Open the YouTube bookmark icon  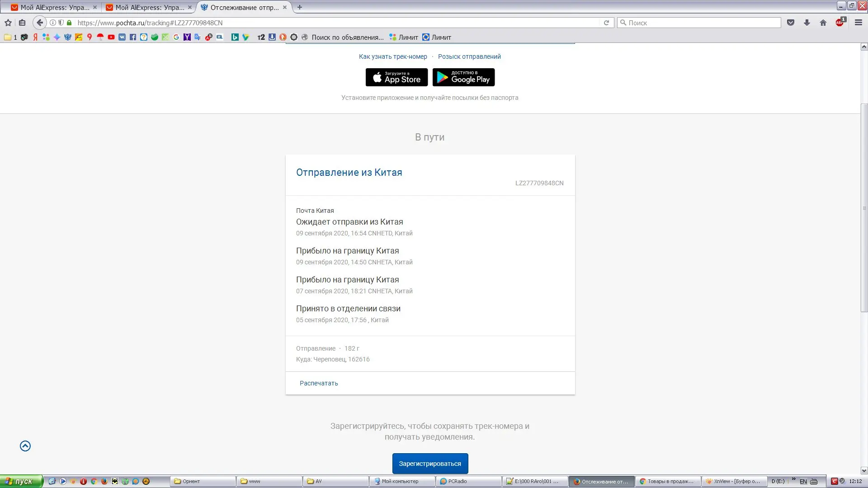(111, 37)
